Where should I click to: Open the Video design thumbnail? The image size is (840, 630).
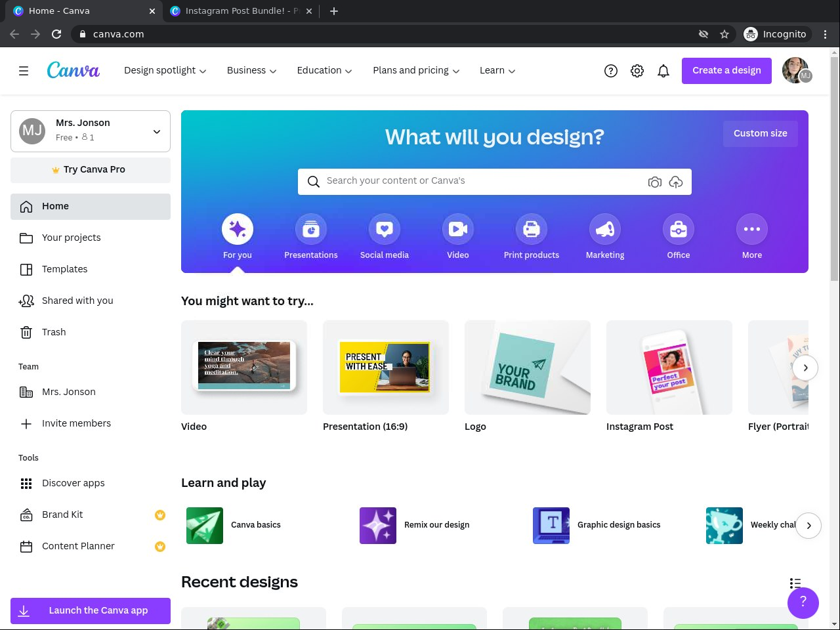(x=244, y=367)
